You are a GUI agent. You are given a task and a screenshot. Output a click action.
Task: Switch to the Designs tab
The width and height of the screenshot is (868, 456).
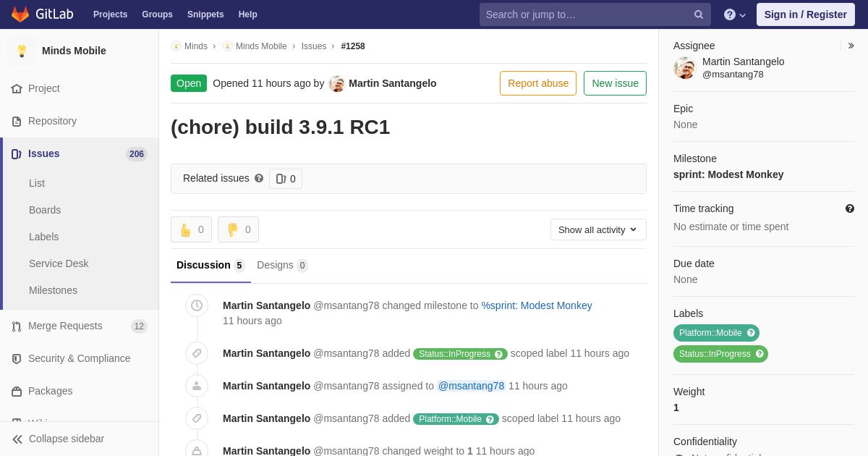coord(282,266)
